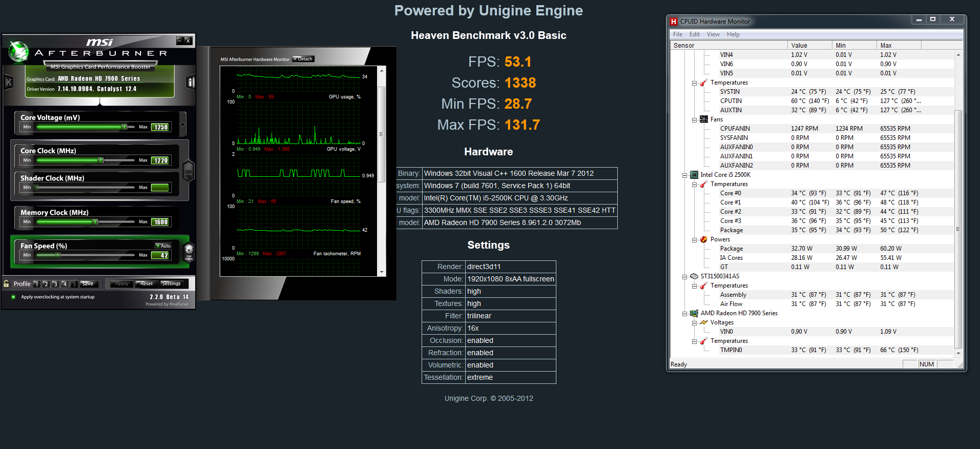Click the Core Clock slider handle

(x=101, y=160)
